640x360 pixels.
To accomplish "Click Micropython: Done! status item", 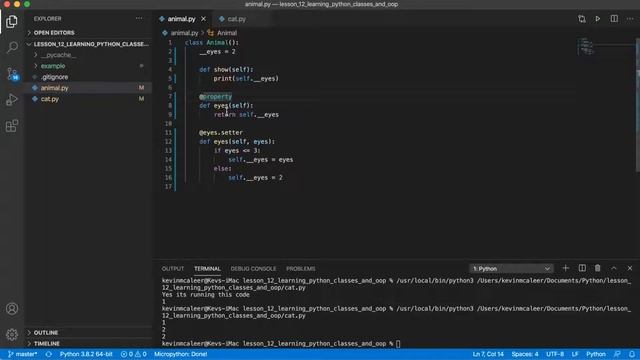I will 181,354.
